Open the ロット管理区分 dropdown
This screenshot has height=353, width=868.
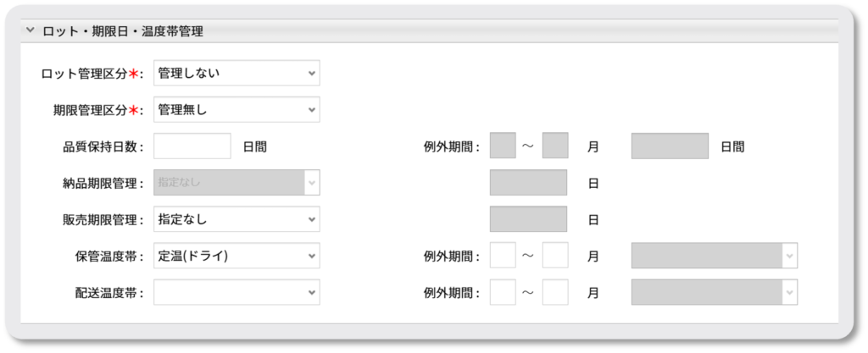click(236, 73)
